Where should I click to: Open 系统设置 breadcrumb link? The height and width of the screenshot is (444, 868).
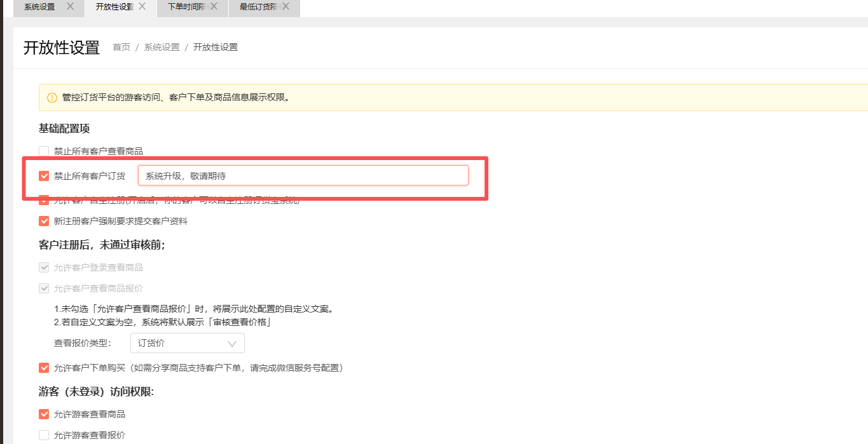point(162,47)
